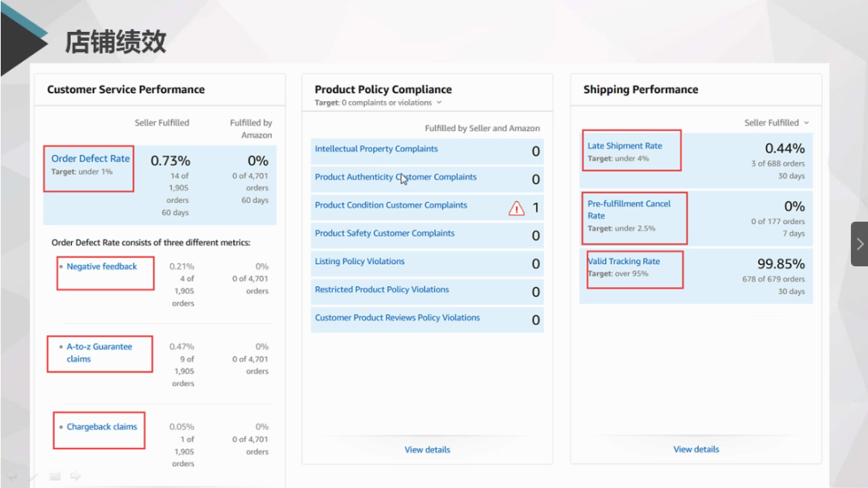Open the Order Defect Rate link

pyautogui.click(x=90, y=158)
